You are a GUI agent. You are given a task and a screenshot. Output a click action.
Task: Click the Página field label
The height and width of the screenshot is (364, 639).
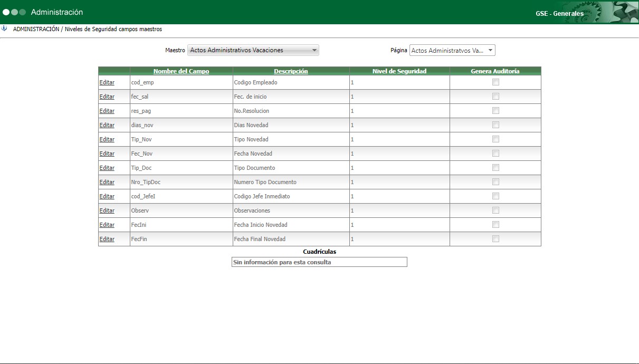399,51
